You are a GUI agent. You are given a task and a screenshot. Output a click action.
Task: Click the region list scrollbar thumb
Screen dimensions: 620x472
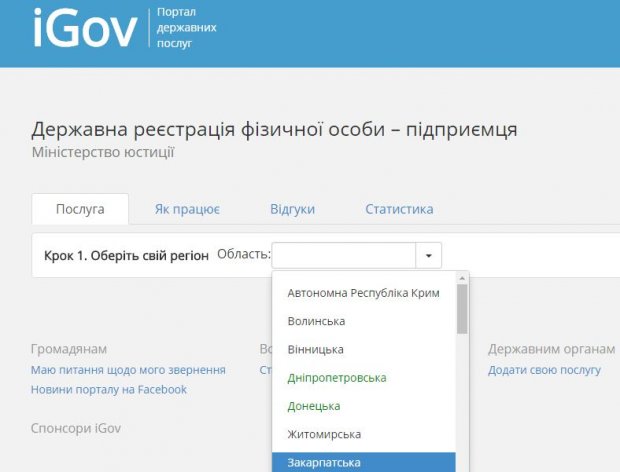(462, 308)
